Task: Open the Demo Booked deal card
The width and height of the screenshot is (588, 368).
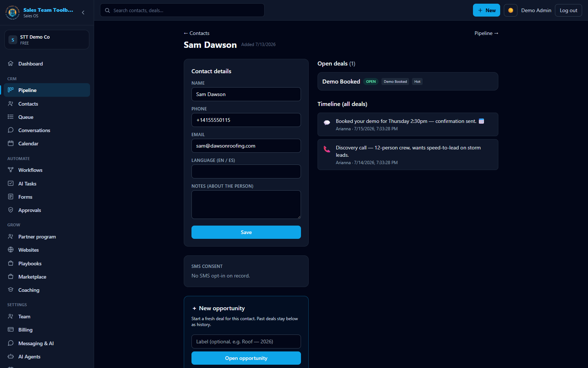Action: pyautogui.click(x=408, y=81)
